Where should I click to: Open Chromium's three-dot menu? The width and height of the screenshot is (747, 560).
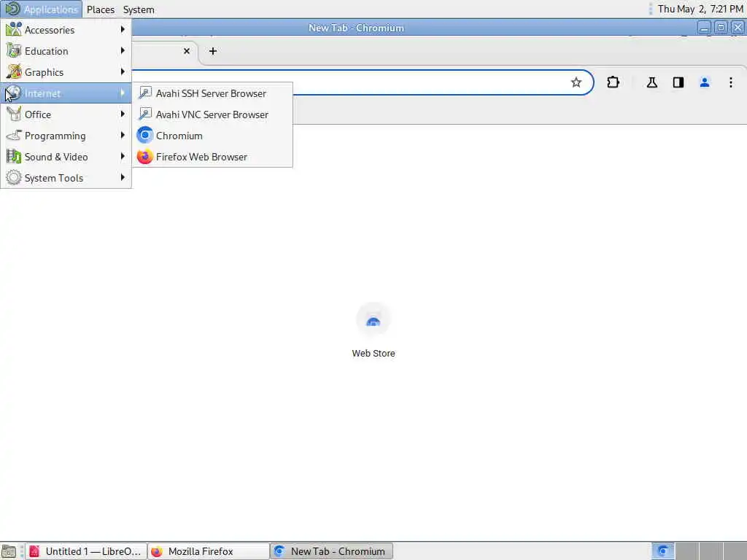730,82
